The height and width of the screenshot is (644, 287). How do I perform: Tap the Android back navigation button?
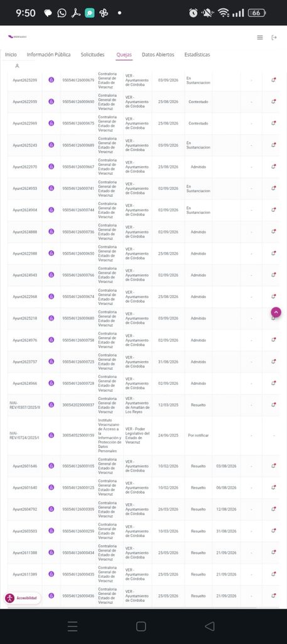[210, 626]
